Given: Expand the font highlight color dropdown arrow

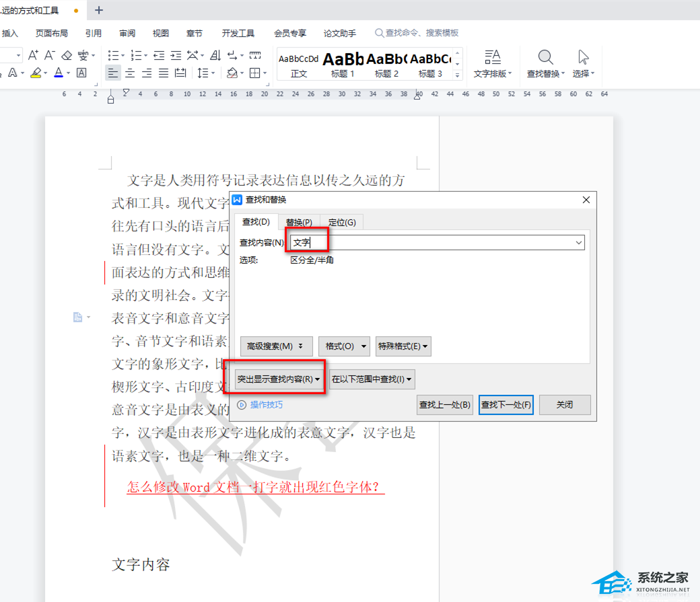Looking at the screenshot, I should pyautogui.click(x=46, y=73).
